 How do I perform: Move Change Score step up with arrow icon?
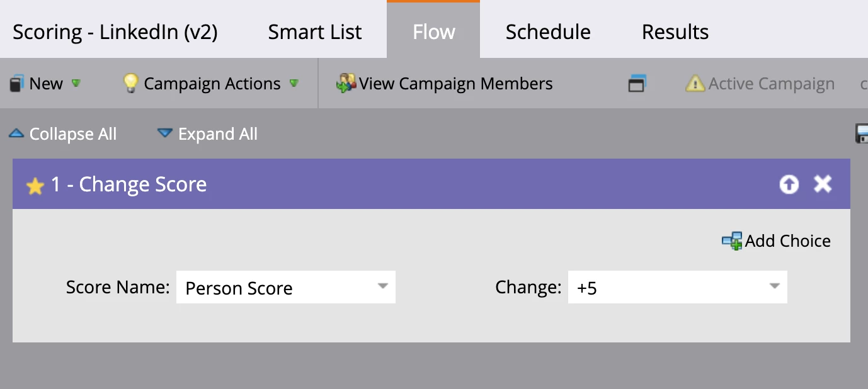pos(789,184)
